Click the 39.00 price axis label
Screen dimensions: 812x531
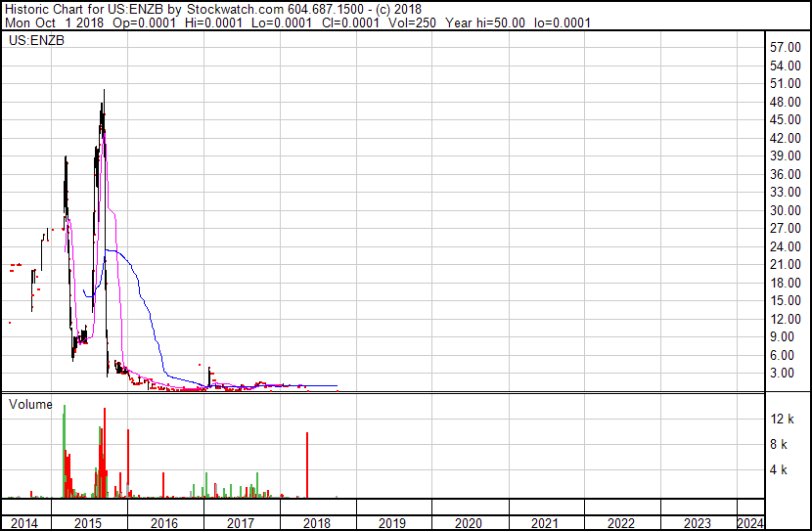pos(786,155)
